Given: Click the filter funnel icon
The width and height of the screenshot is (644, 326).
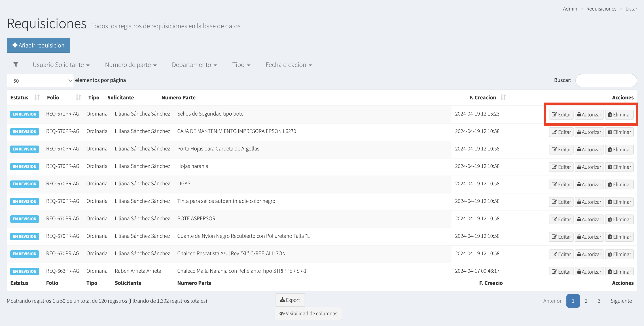Looking at the screenshot, I should pyautogui.click(x=16, y=65).
